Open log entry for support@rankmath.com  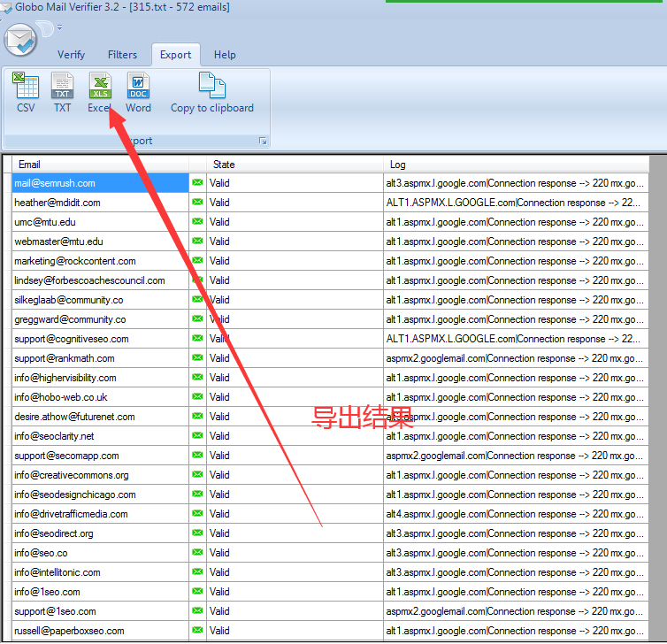point(516,358)
